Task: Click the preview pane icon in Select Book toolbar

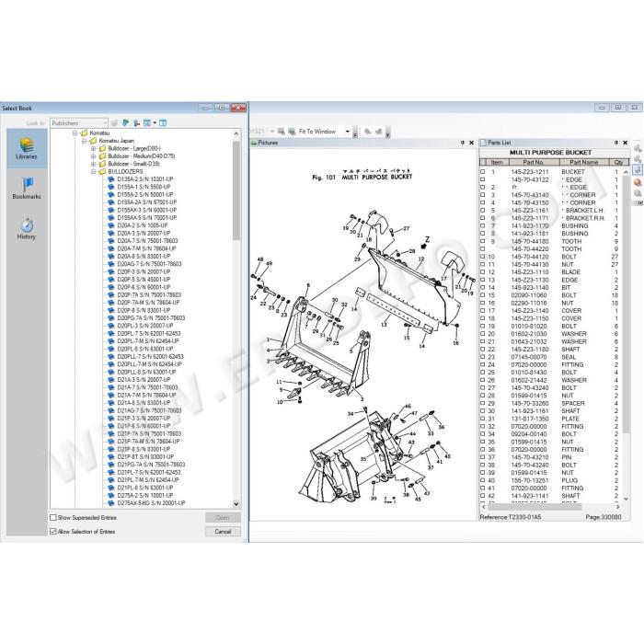Action: tap(163, 122)
